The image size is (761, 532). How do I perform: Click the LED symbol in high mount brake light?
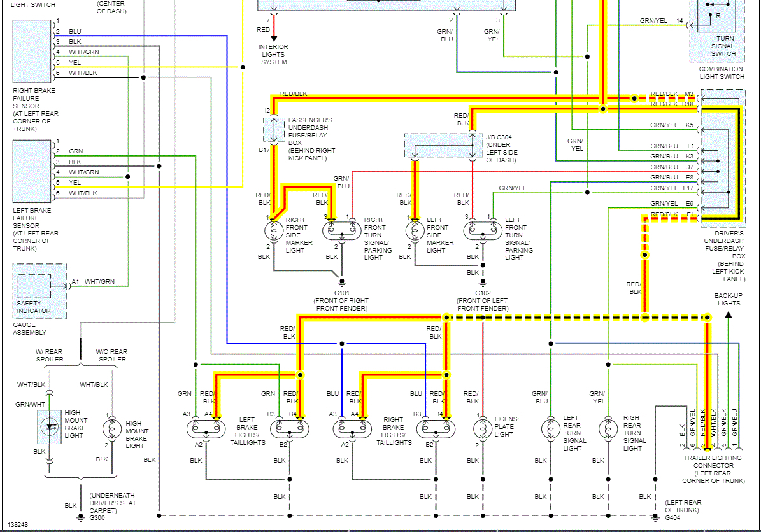[50, 427]
